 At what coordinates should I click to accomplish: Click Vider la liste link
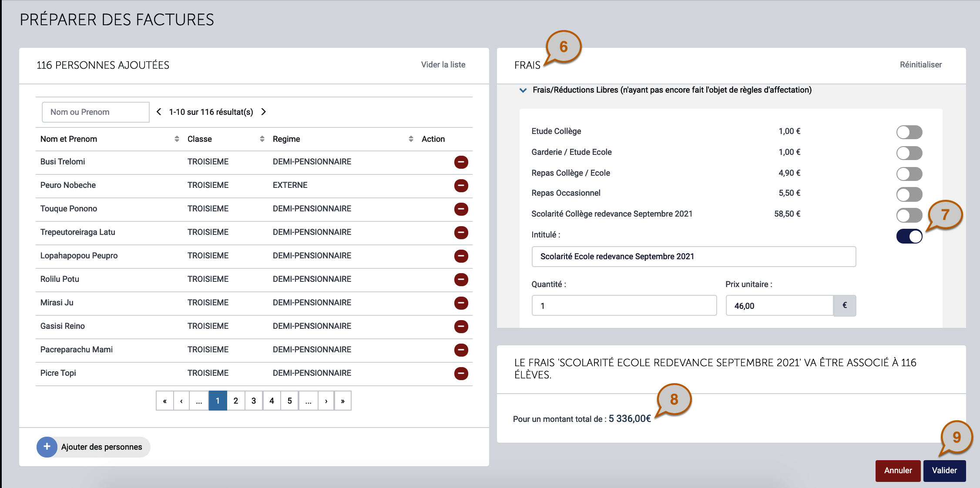(443, 65)
